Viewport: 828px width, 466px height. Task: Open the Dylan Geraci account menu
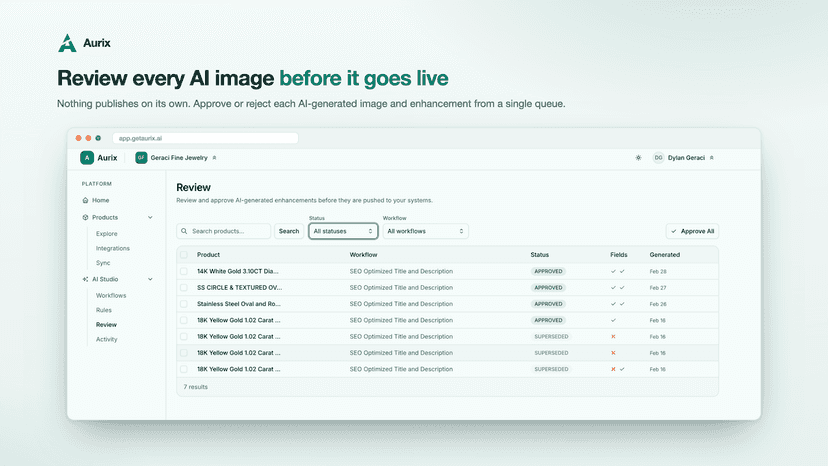tap(683, 157)
